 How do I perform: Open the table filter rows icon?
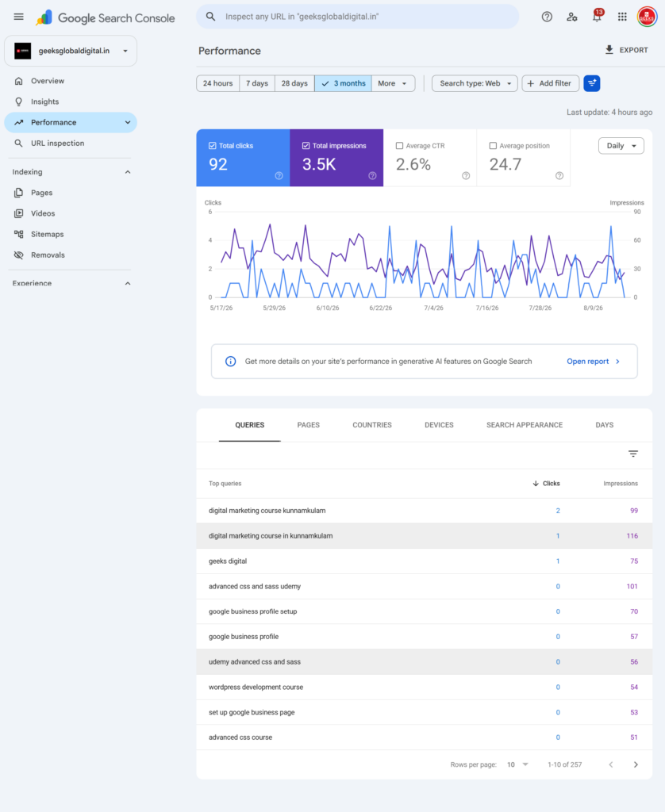pos(633,454)
